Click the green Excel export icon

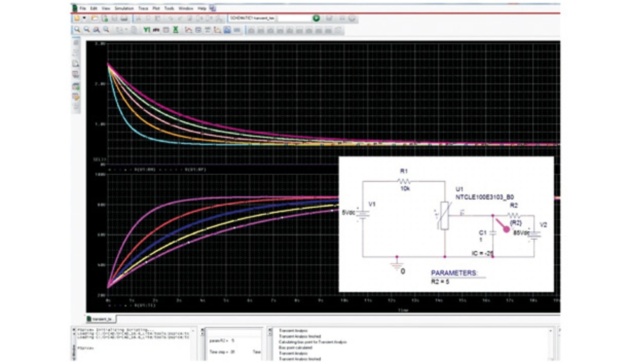175,30
